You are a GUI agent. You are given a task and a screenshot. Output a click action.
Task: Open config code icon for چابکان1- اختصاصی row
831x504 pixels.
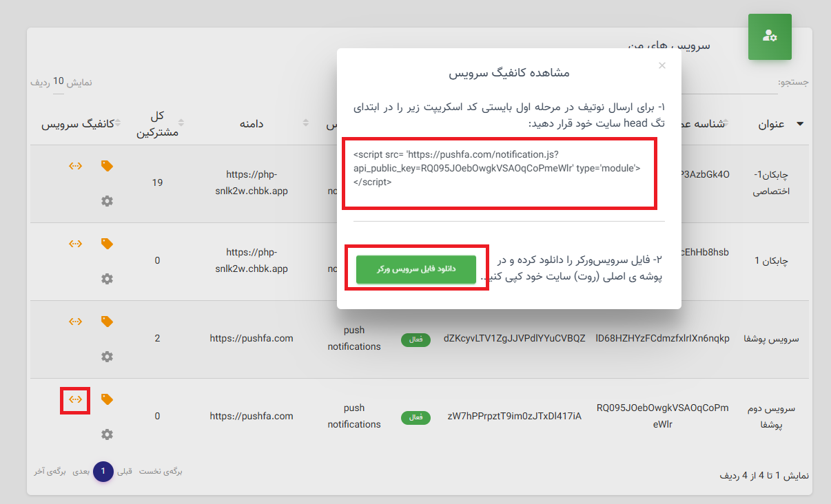pyautogui.click(x=76, y=166)
